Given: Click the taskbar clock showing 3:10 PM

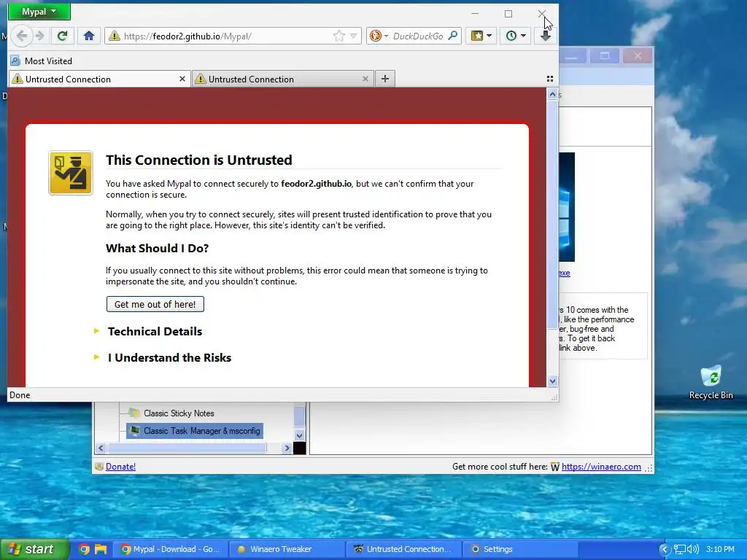Looking at the screenshot, I should point(720,550).
